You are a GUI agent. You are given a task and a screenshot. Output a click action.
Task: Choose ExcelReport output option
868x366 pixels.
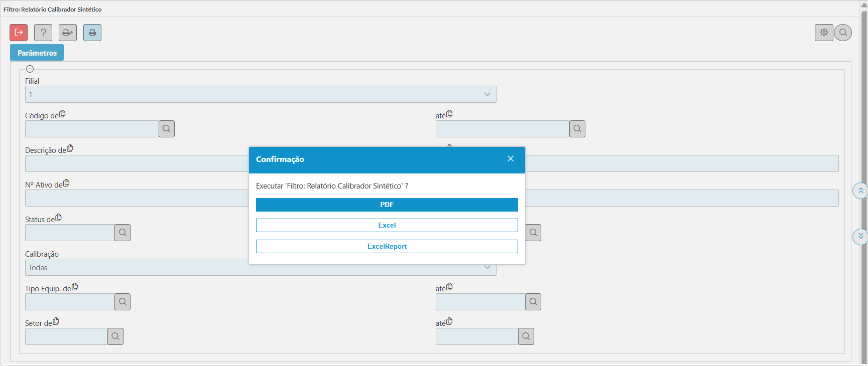pyautogui.click(x=387, y=247)
